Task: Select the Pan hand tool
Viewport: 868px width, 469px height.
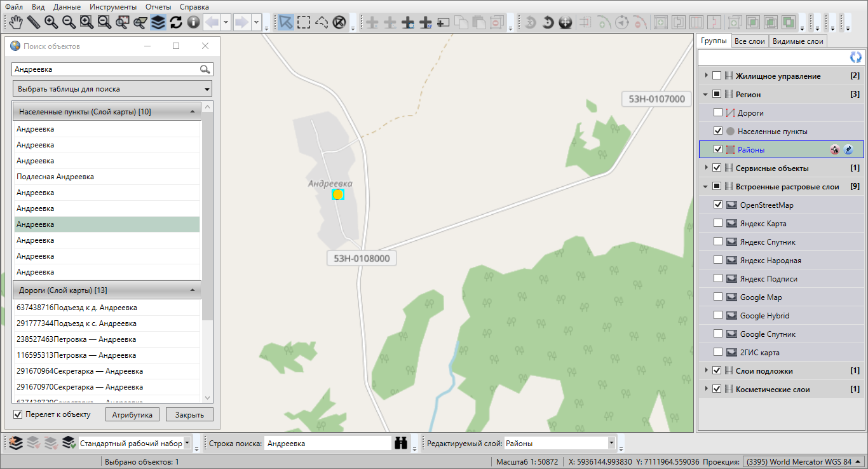Action: pos(16,23)
